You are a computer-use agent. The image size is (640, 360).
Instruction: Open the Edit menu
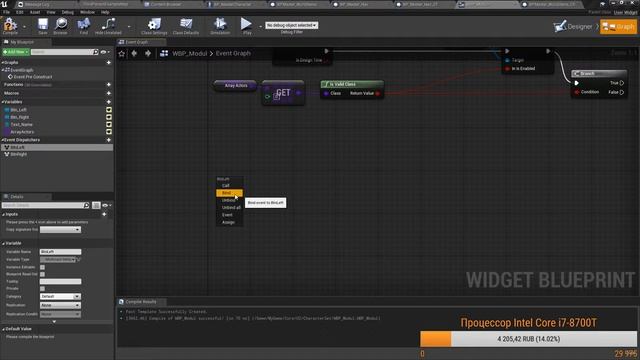click(x=20, y=12)
